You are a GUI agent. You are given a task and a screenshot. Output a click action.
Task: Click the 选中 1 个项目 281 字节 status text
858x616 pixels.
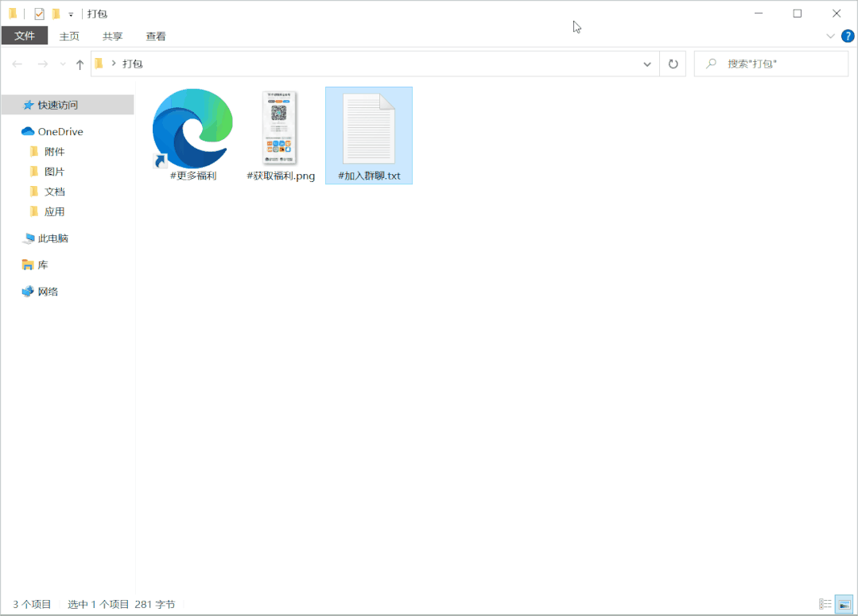tap(122, 605)
